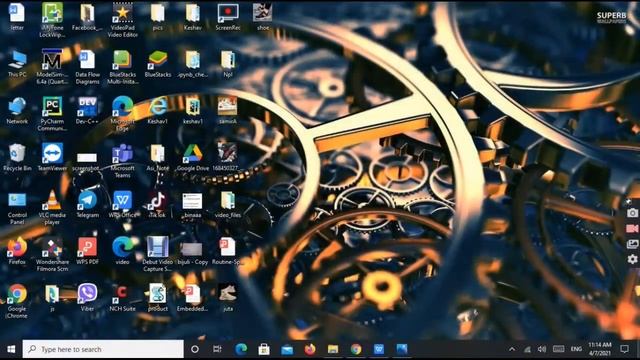Launch TeamViewer from the desktop
Screen dimensions: 640x360
tap(52, 157)
